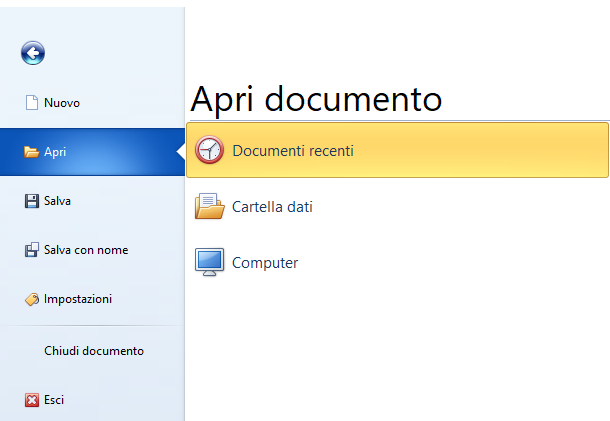This screenshot has width=610, height=421.
Task: Click the Impostazioni settings icon
Action: click(x=31, y=299)
